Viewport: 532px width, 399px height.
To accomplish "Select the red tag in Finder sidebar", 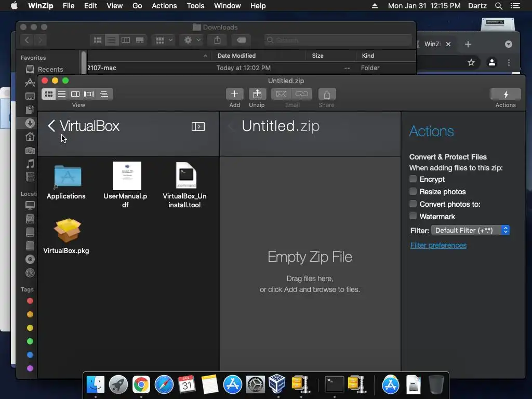I will tap(30, 301).
